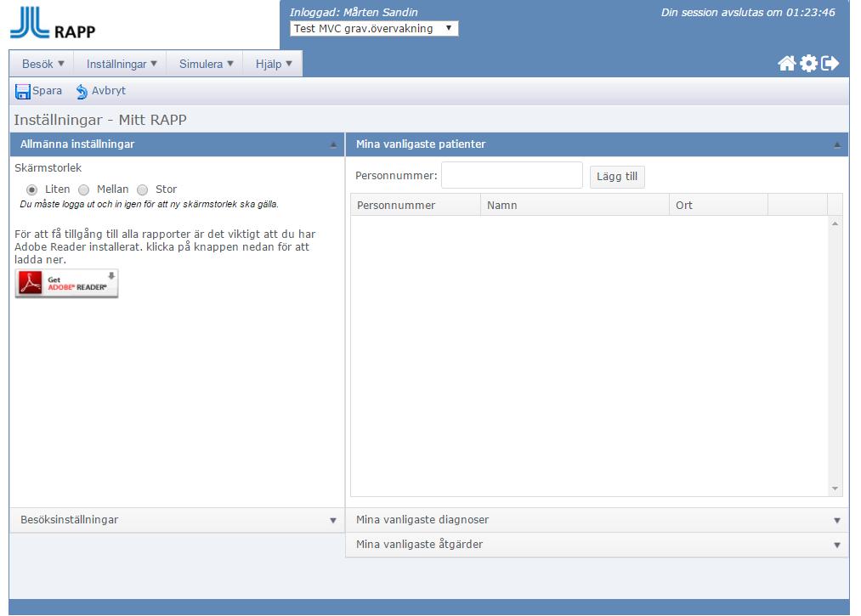This screenshot has height=616, width=861.
Task: Click into the Personnummer input field
Action: tap(512, 175)
